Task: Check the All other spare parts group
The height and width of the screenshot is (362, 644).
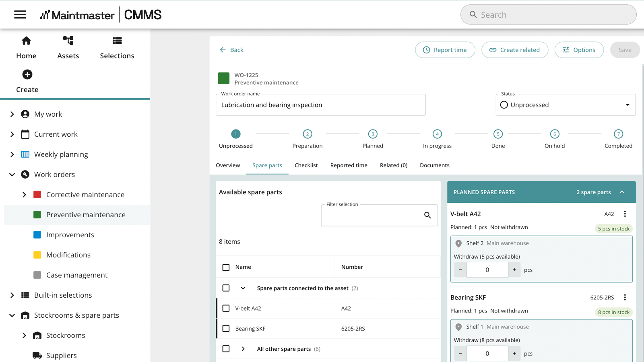Action: (226, 349)
